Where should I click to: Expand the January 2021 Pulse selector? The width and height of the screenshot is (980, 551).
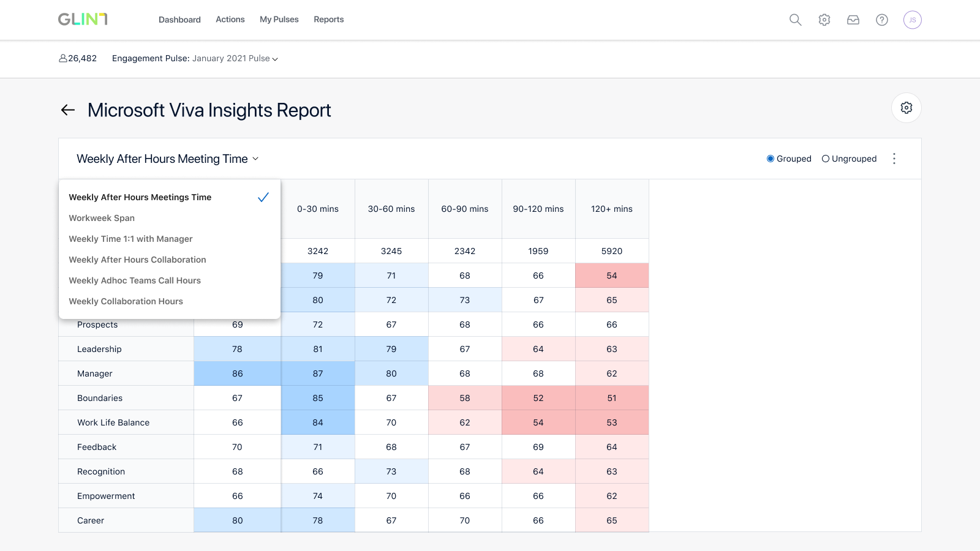[235, 59]
